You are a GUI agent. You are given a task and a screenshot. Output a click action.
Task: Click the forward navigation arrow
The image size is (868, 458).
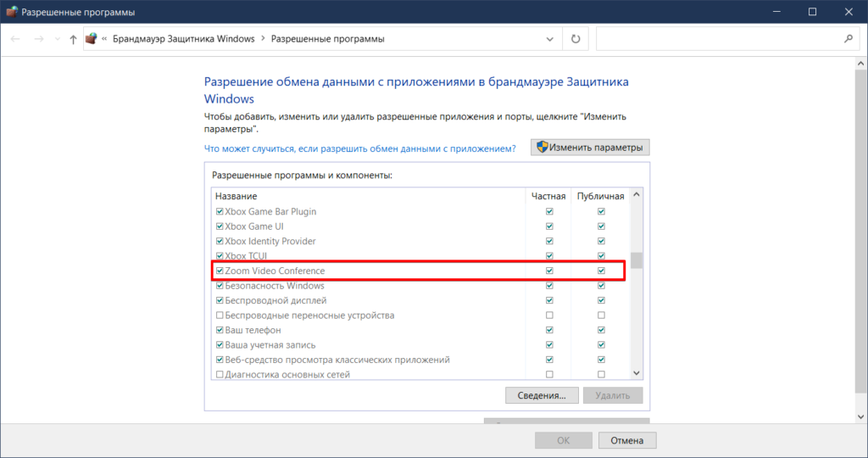(x=39, y=39)
